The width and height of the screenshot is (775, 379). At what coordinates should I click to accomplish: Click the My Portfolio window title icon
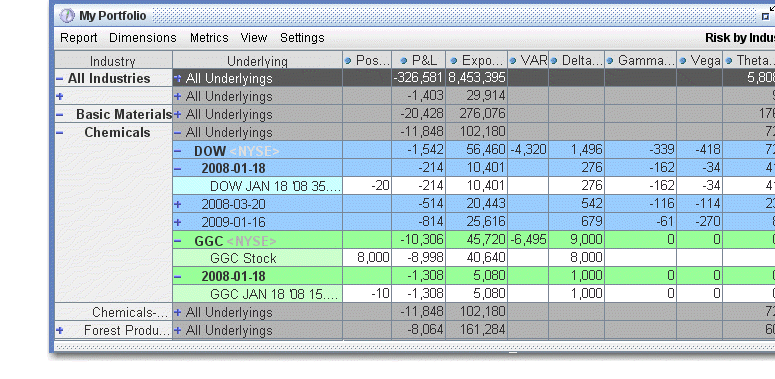click(x=67, y=16)
